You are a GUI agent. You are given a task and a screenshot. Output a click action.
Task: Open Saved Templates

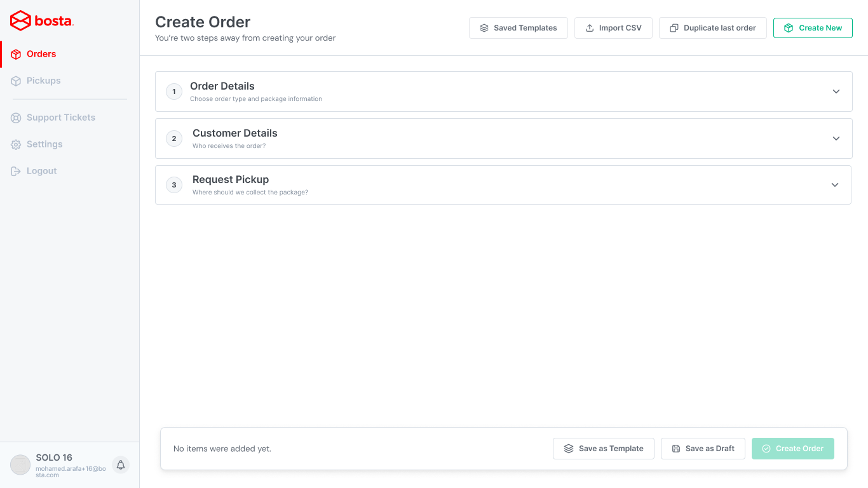click(x=519, y=28)
